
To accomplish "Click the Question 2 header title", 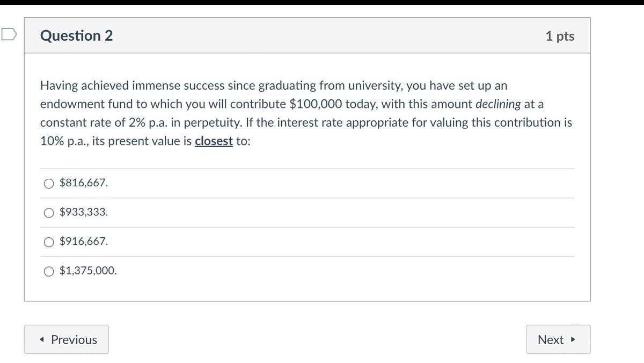I will point(76,36).
